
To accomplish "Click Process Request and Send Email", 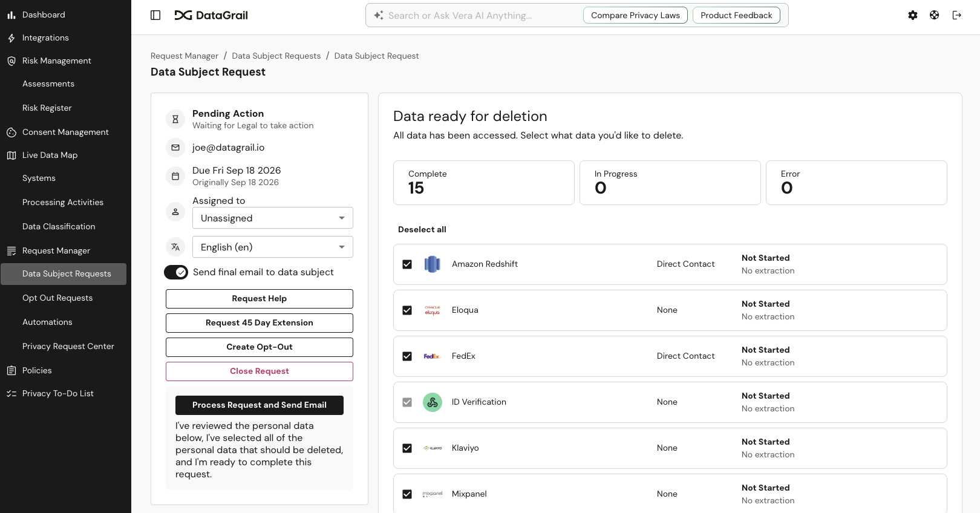I will click(260, 405).
